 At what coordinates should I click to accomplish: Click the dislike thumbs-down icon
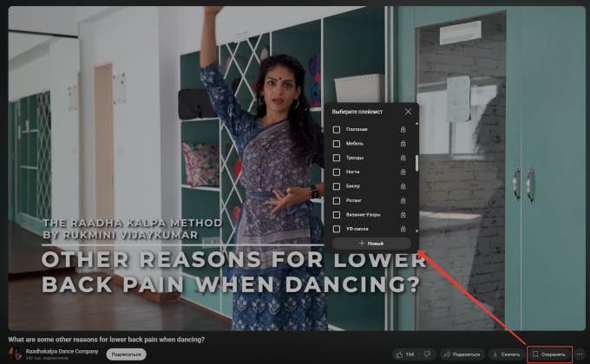pos(425,354)
